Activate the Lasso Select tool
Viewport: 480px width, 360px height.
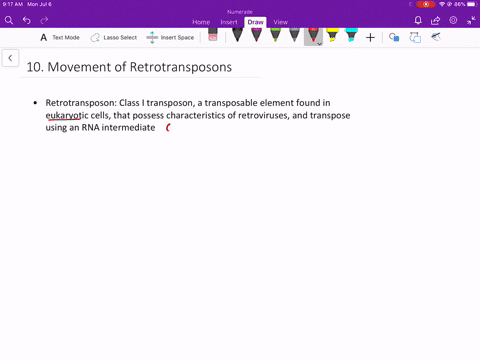pyautogui.click(x=114, y=38)
